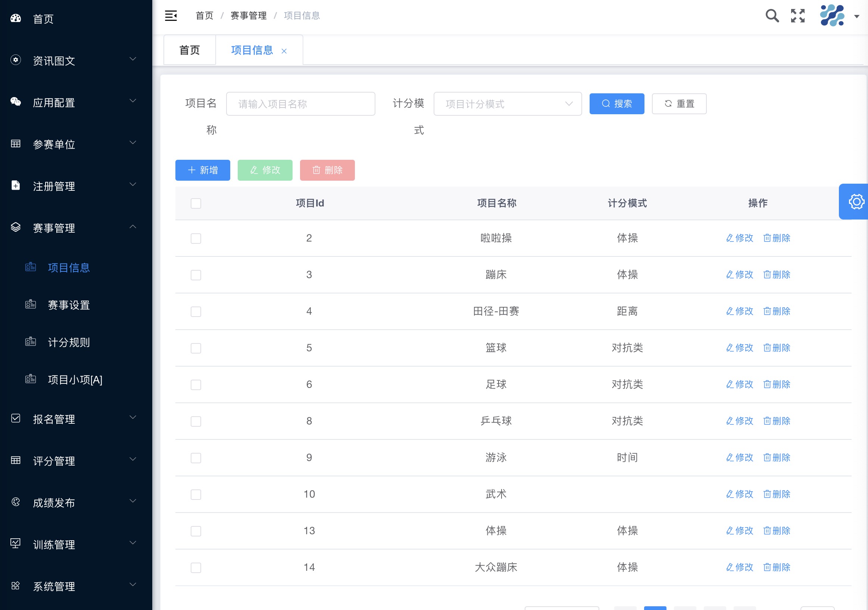
Task: Click the checkbox icon beside 报名管理
Action: coord(16,418)
